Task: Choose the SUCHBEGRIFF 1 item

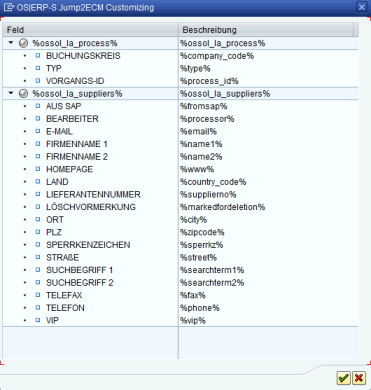Action: coord(79,270)
